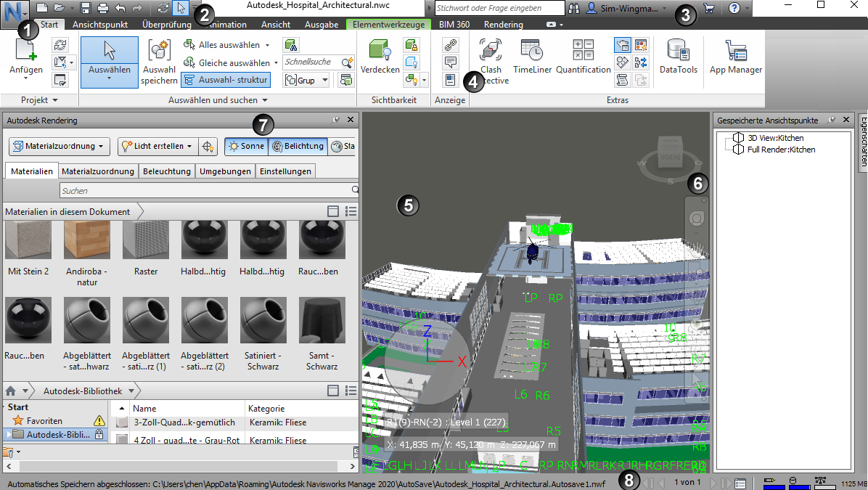Viewport: 868px width, 490px height.
Task: Toggle the large Auswählen select tool
Action: [x=109, y=62]
